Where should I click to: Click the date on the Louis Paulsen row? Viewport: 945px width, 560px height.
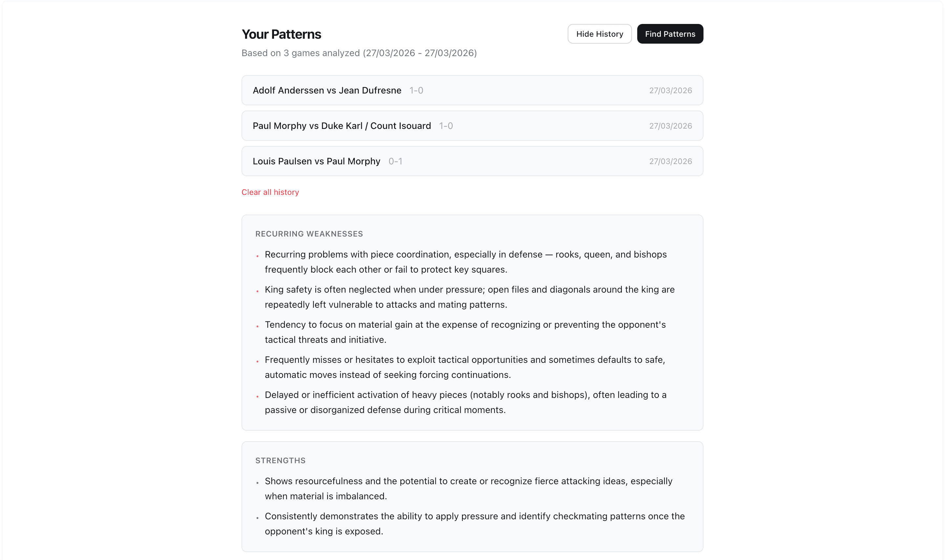click(670, 161)
